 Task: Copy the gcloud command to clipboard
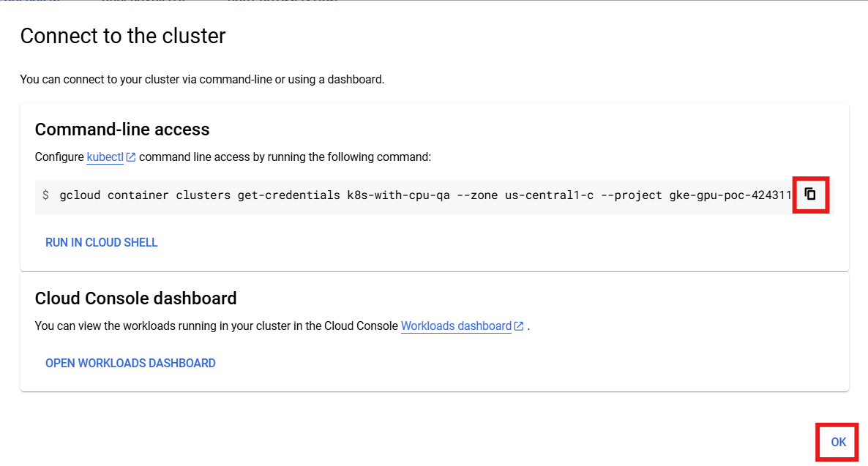pyautogui.click(x=810, y=195)
